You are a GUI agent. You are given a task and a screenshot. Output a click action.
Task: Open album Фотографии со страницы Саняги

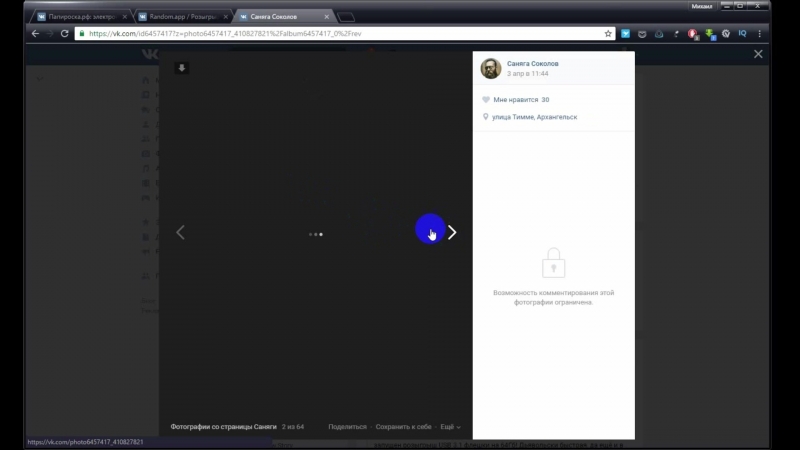pyautogui.click(x=223, y=426)
